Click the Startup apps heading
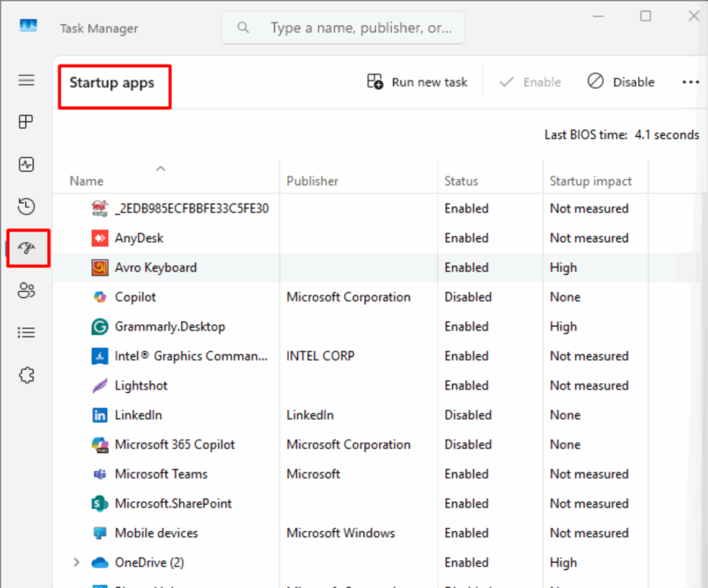The height and width of the screenshot is (588, 708). coord(111,83)
